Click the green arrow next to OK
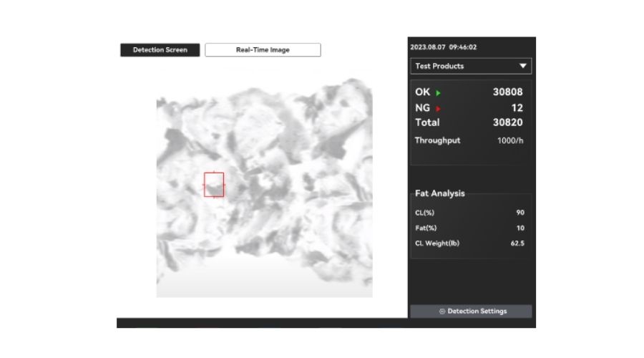Viewport: 644px width, 358px height. click(x=438, y=93)
